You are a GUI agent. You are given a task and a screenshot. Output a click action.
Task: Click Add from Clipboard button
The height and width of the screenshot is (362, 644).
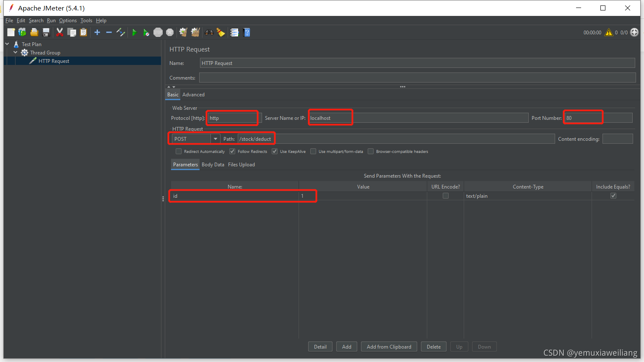point(389,346)
